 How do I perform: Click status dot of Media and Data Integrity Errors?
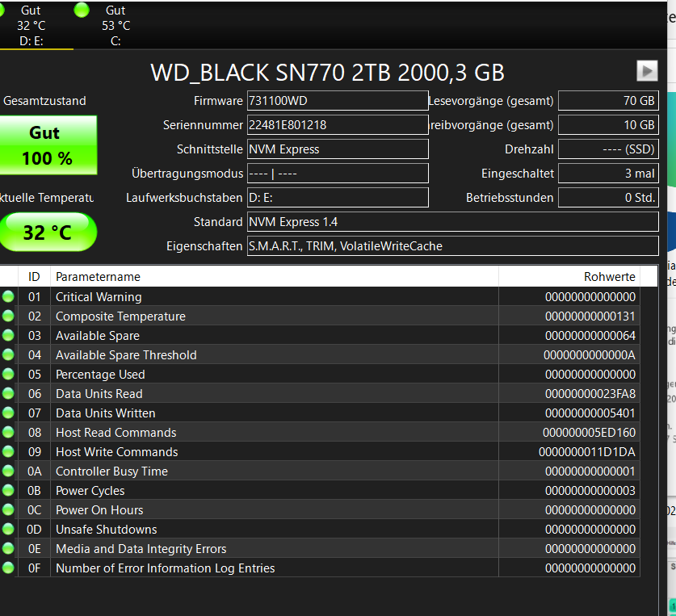pos(8,548)
